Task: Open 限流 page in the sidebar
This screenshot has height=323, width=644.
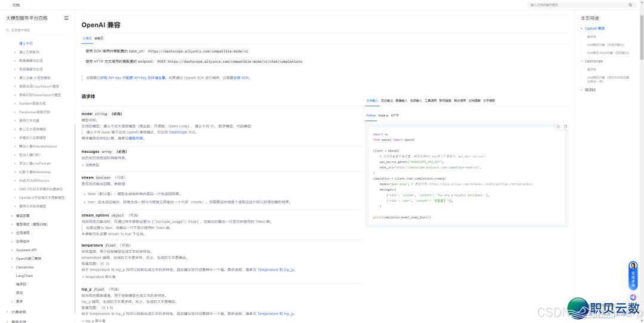Action: coord(19,293)
